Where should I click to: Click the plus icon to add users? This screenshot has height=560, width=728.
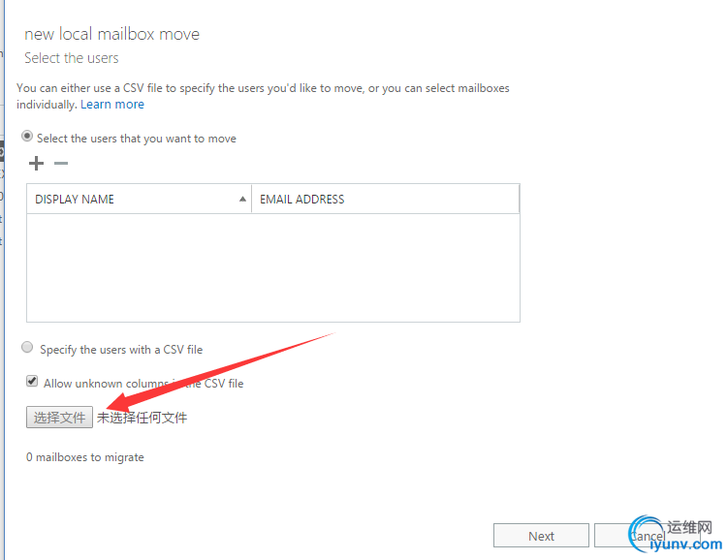click(x=36, y=164)
